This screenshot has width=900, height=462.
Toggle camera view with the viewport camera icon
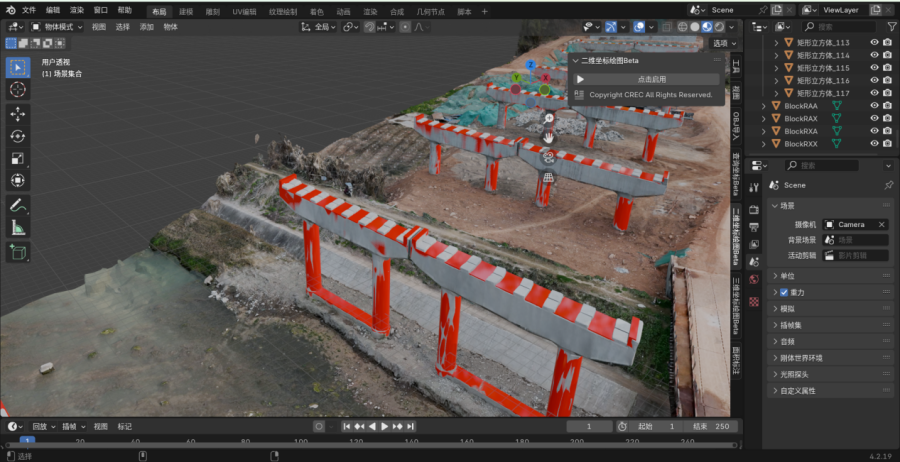point(548,157)
